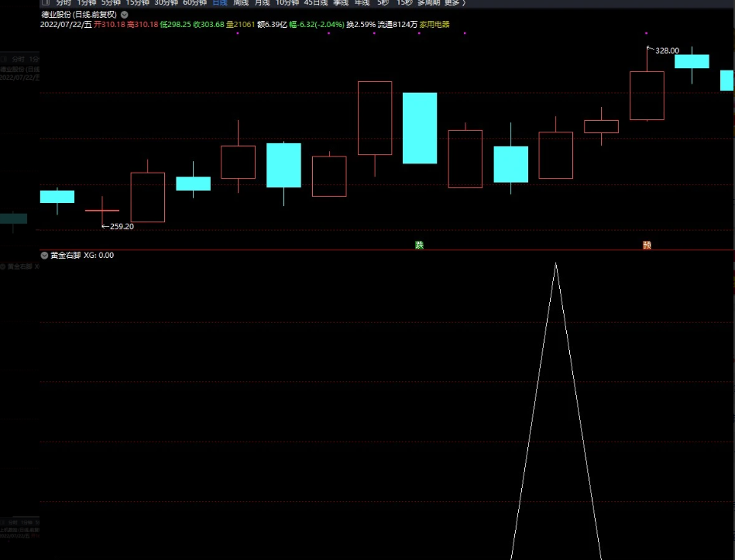Expand the 更多 periods menu
The width and height of the screenshot is (735, 560).
(455, 3)
